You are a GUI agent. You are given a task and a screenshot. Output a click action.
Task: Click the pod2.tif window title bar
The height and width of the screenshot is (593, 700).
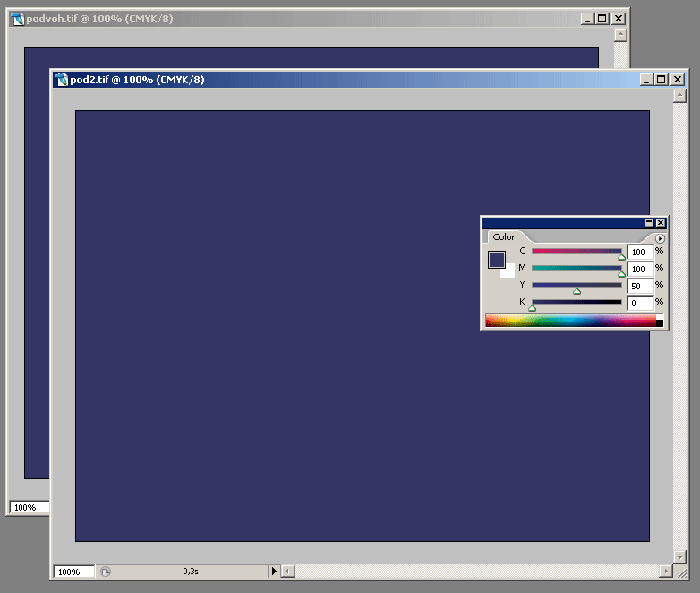(368, 80)
